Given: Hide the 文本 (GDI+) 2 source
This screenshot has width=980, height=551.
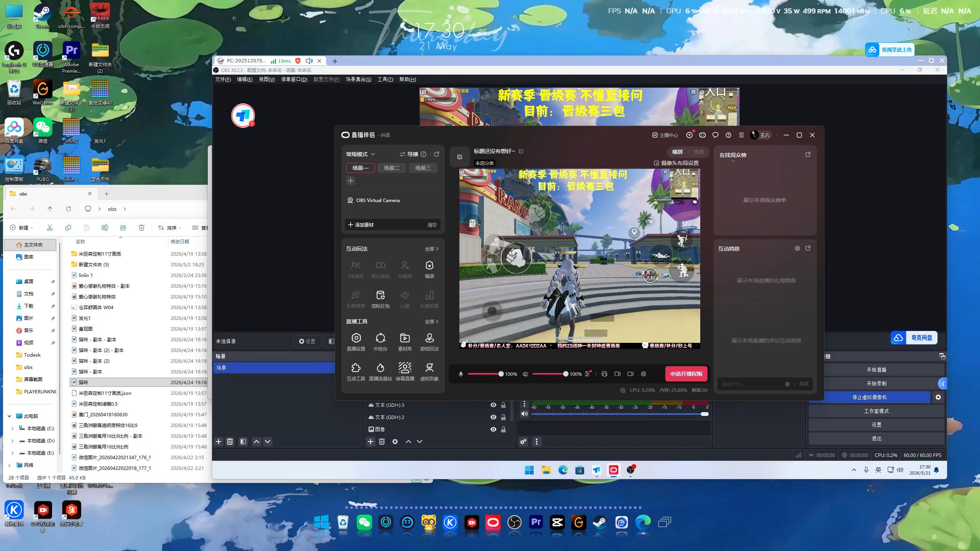Looking at the screenshot, I should 493,417.
